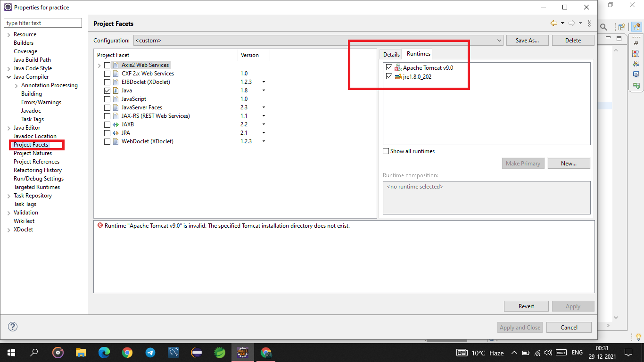Click the Open Perspective icon in Eclipse
The image size is (644, 362).
pyautogui.click(x=622, y=27)
